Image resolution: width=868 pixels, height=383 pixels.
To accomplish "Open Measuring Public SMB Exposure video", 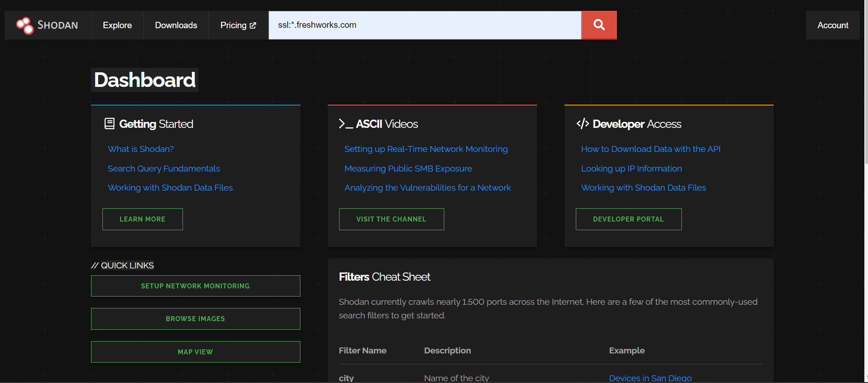I will point(408,169).
